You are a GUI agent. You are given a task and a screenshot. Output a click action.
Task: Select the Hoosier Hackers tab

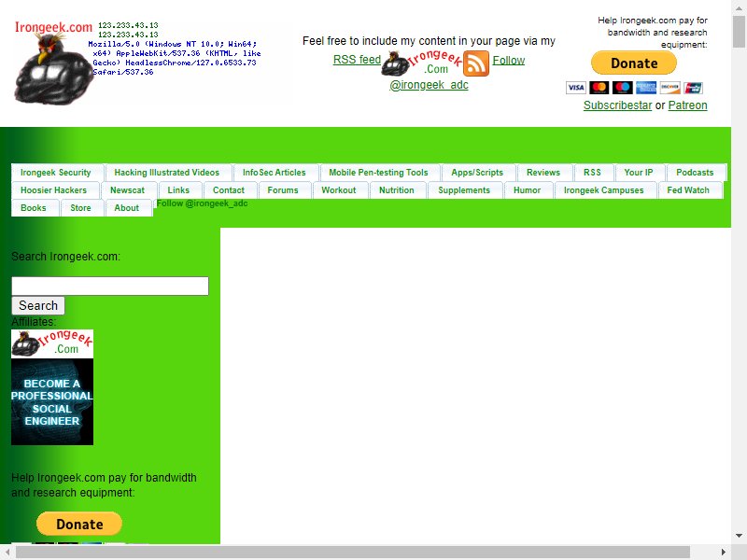coord(54,190)
